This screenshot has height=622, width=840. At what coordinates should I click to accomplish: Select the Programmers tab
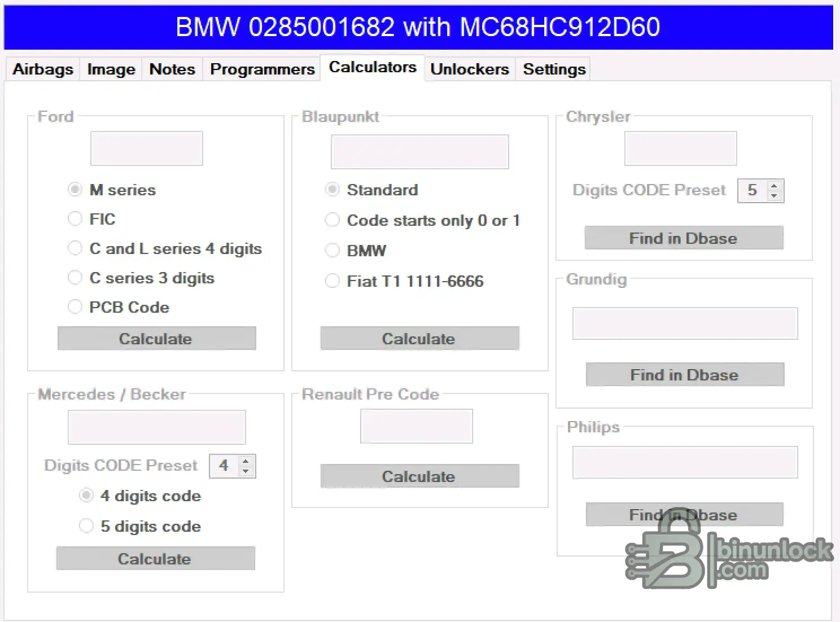(x=262, y=69)
